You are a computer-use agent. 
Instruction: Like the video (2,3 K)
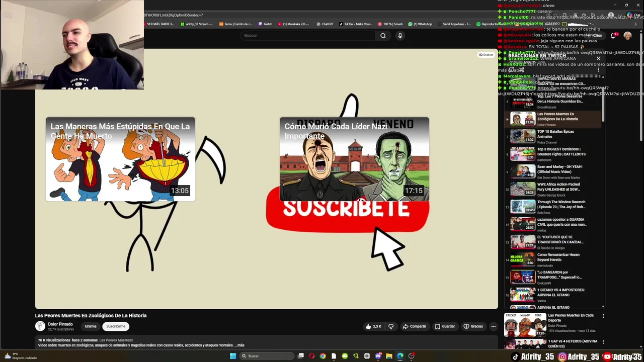click(x=373, y=326)
